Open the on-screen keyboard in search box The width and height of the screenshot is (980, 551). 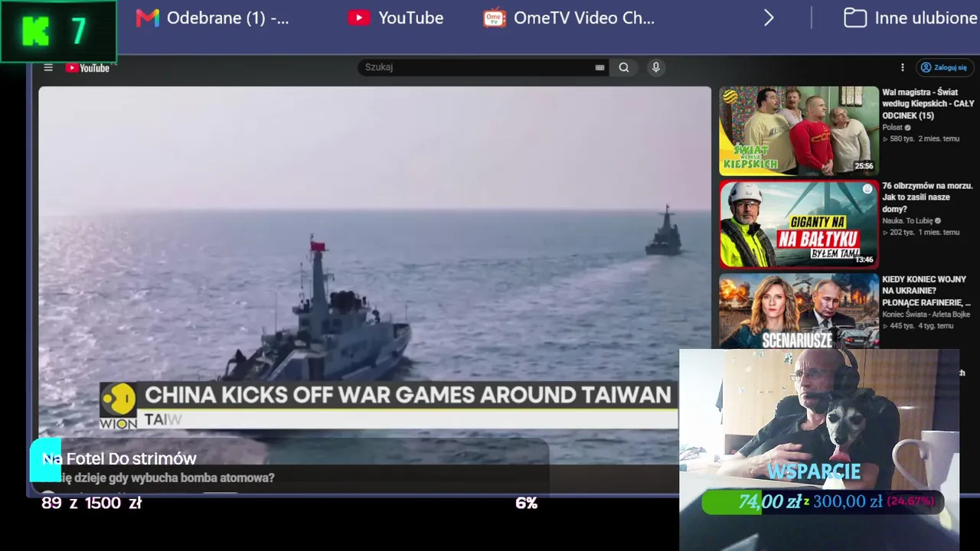[600, 67]
